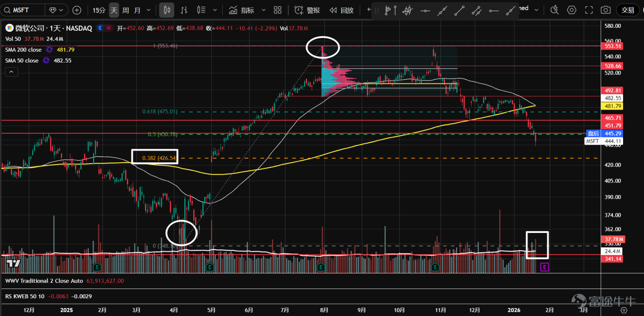Open quick search lightning icon
644x316 pixels.
555,10
